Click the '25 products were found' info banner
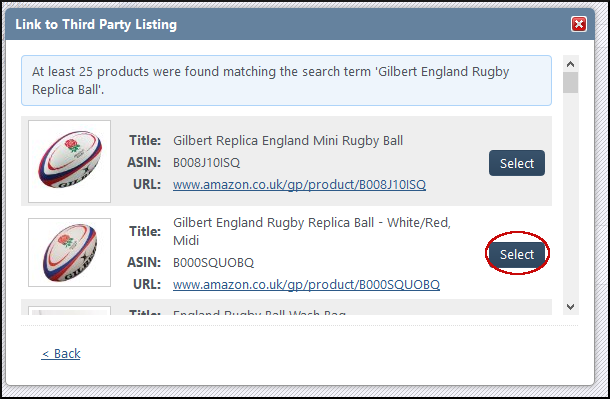This screenshot has width=610, height=399. click(x=286, y=80)
